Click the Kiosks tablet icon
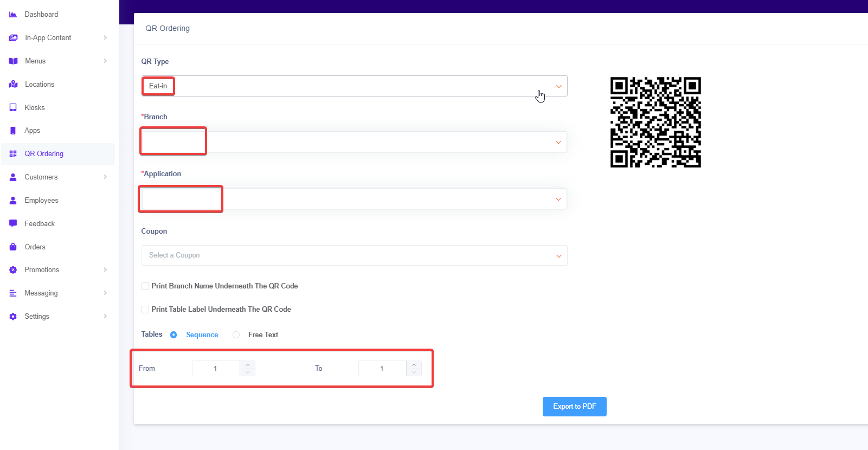Viewport: 868px width, 450px height. [13, 107]
